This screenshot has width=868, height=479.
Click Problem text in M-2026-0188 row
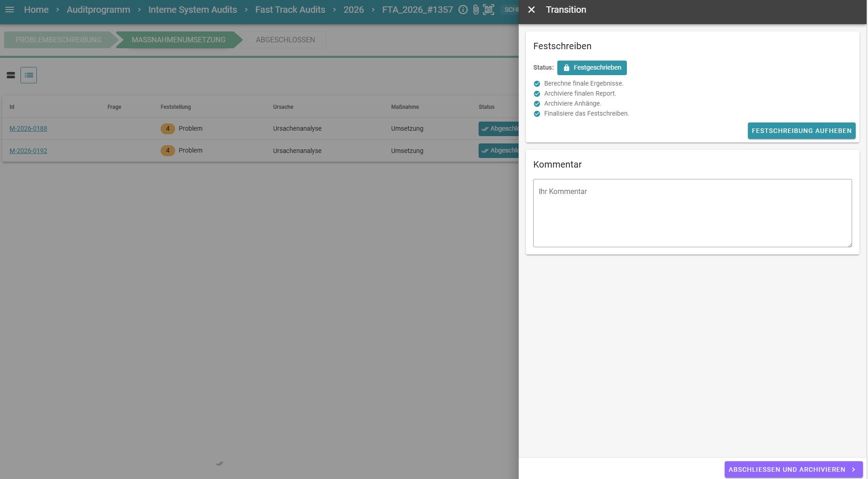191,128
